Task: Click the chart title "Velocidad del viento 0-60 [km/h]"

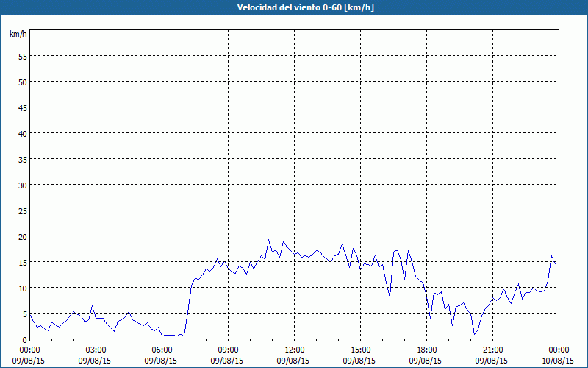Action: coord(305,7)
